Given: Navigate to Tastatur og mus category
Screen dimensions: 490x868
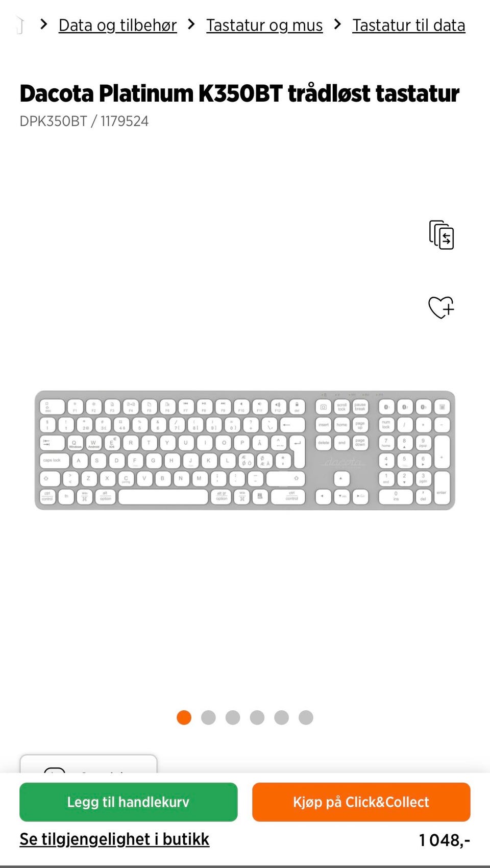Looking at the screenshot, I should pos(264,25).
